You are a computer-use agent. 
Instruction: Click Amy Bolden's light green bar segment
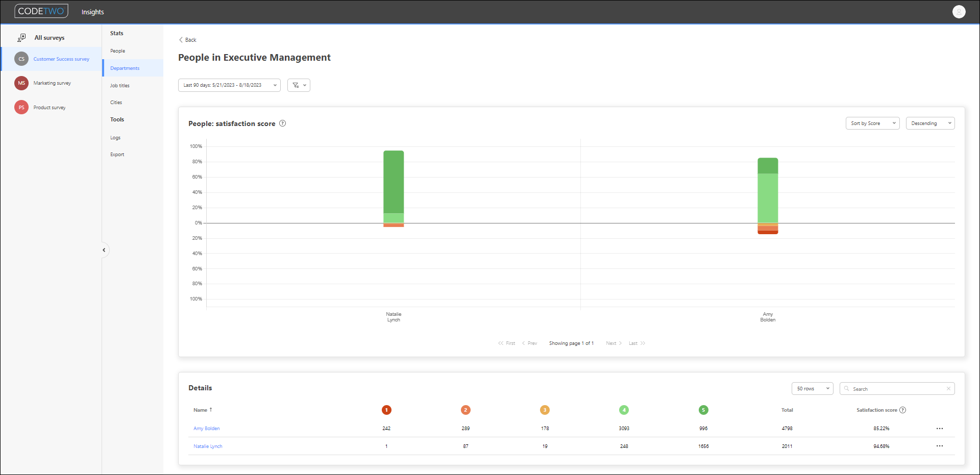768,198
